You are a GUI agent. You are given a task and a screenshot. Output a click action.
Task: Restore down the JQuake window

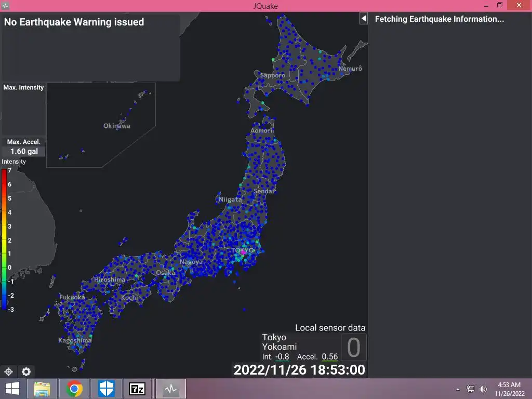pos(499,5)
